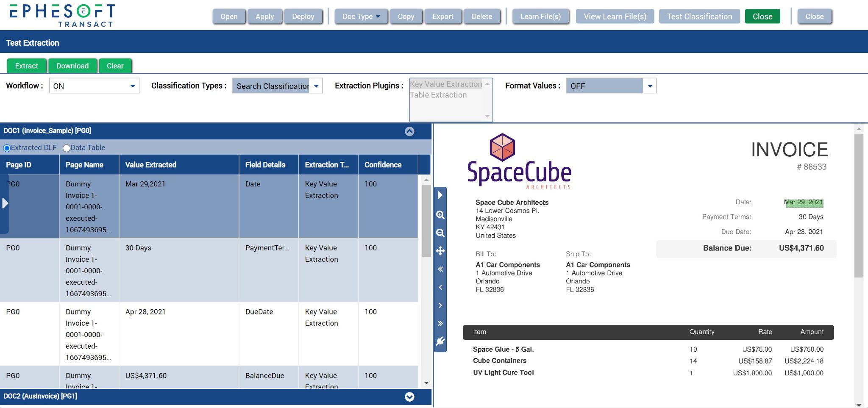Open the Doc Type dropdown menu
Screen dimensions: 868x408
tap(361, 17)
